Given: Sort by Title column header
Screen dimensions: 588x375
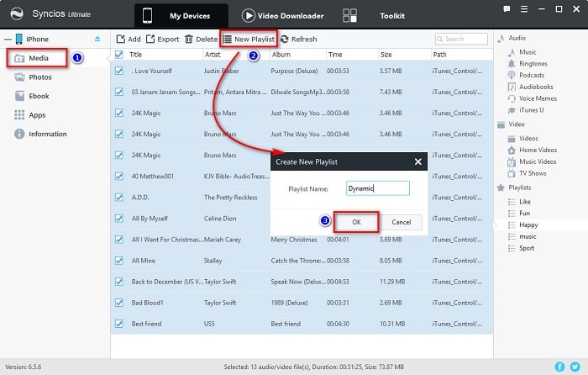Looking at the screenshot, I should (136, 55).
